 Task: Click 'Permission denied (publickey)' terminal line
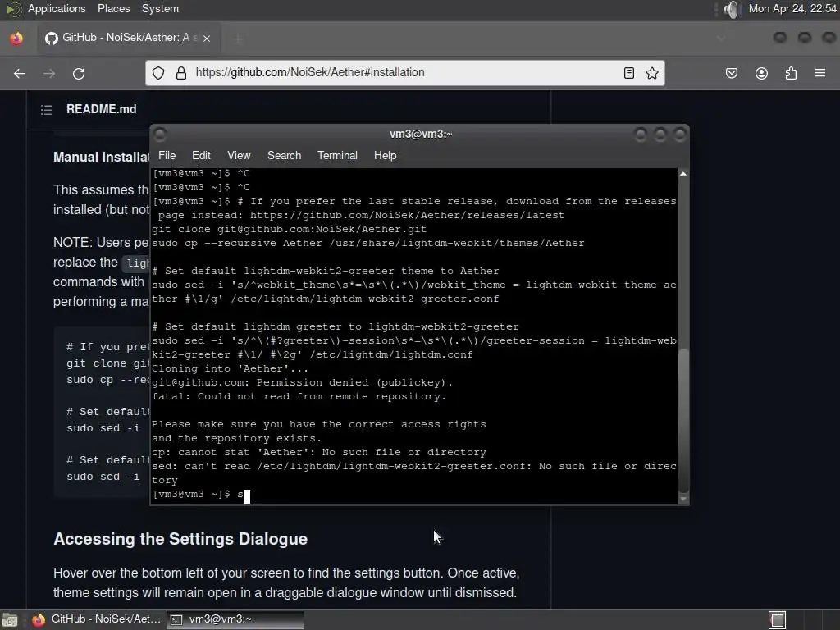click(302, 382)
